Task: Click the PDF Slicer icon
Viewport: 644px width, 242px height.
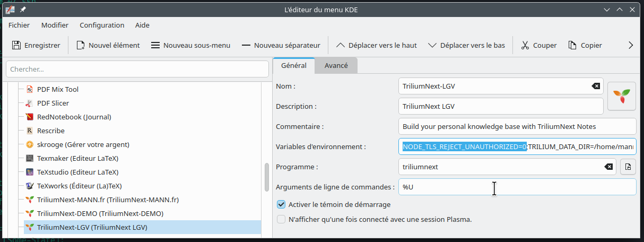Action: click(30, 103)
